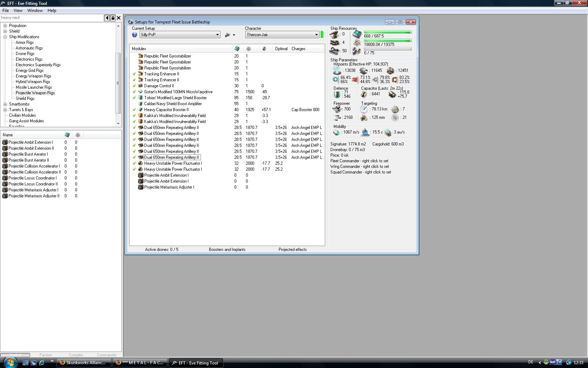588x368 pixels.
Task: Toggle active state of Damage Control II
Action: (x=134, y=86)
